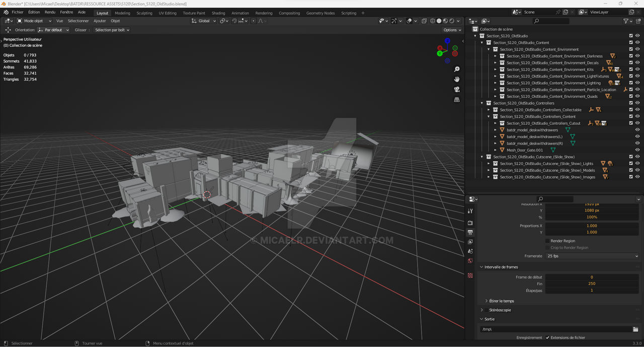Switch to the Geometry Nodes workspace tab

point(320,13)
